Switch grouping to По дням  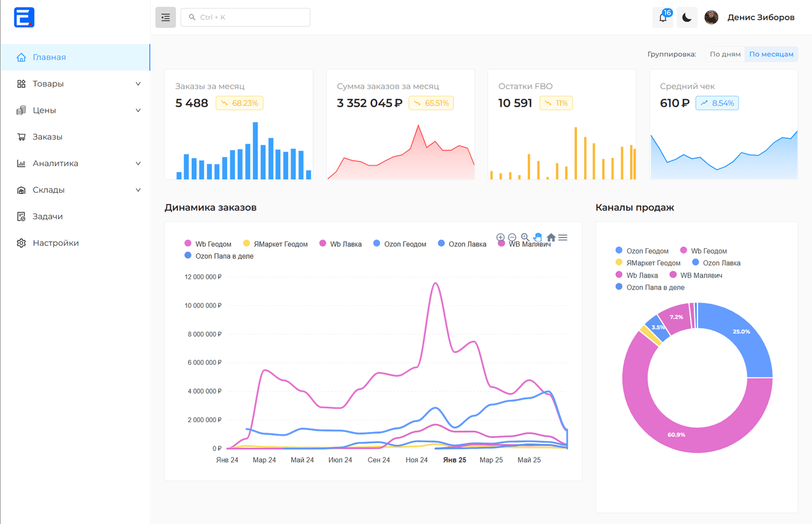(x=725, y=54)
